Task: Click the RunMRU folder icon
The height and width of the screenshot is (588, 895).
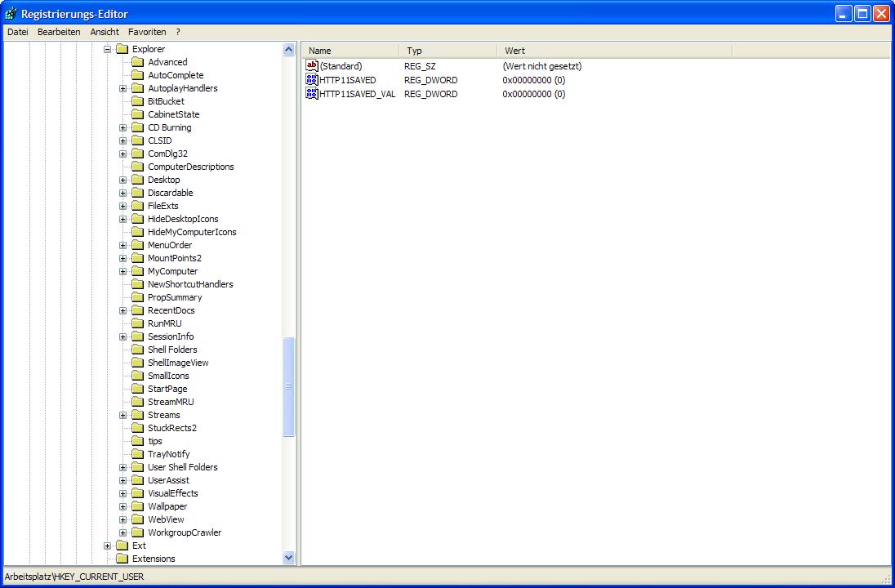Action: (137, 323)
